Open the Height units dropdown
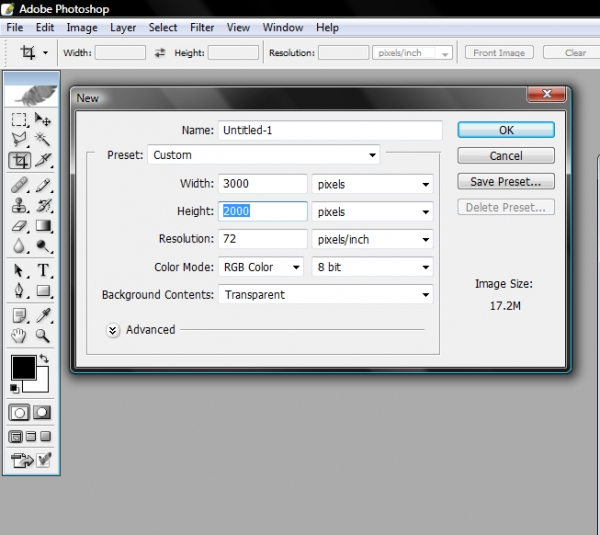Screen dimensions: 600x535 [x=372, y=212]
